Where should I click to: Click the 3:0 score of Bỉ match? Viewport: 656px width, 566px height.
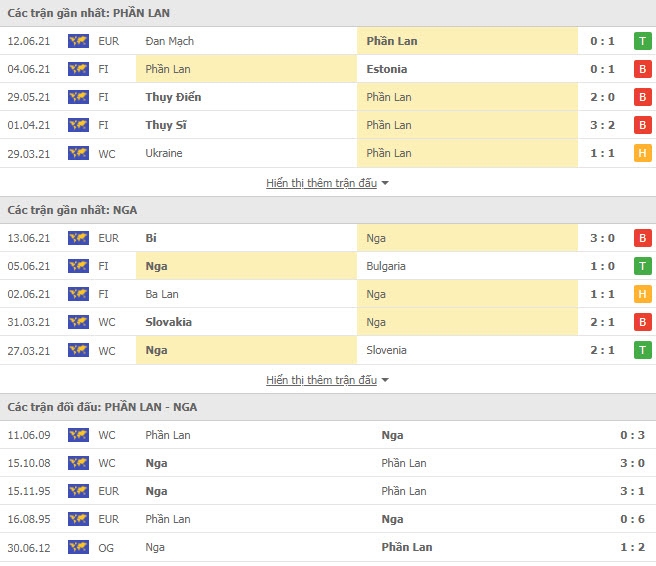pyautogui.click(x=602, y=238)
